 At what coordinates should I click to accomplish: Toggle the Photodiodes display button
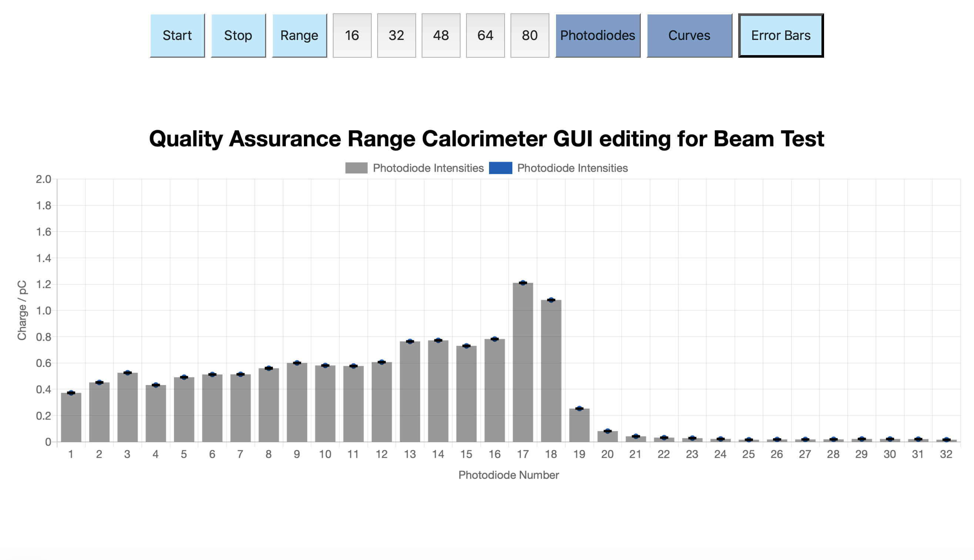click(598, 36)
